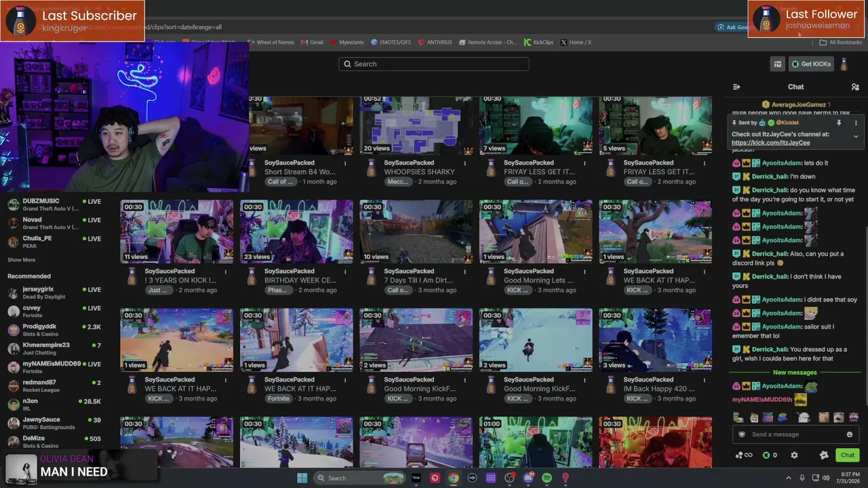Click the Send a message chat input
Viewport: 868px width, 488px height.
pyautogui.click(x=795, y=434)
